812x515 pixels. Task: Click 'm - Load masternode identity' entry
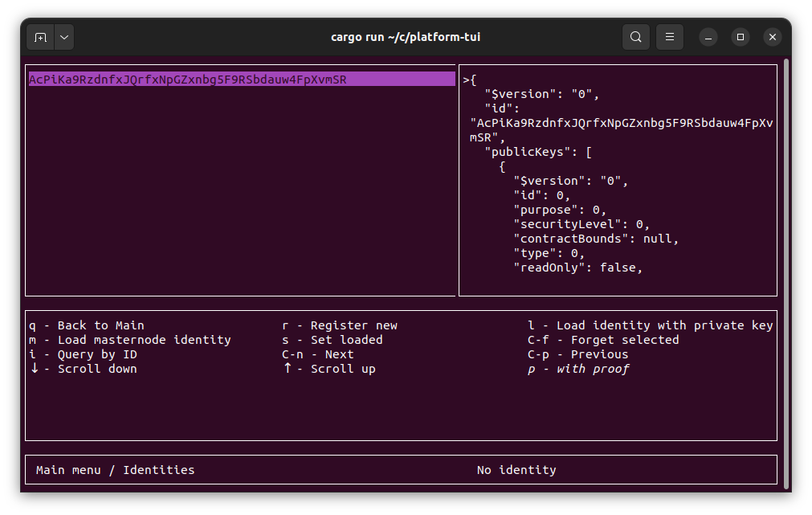coord(130,340)
